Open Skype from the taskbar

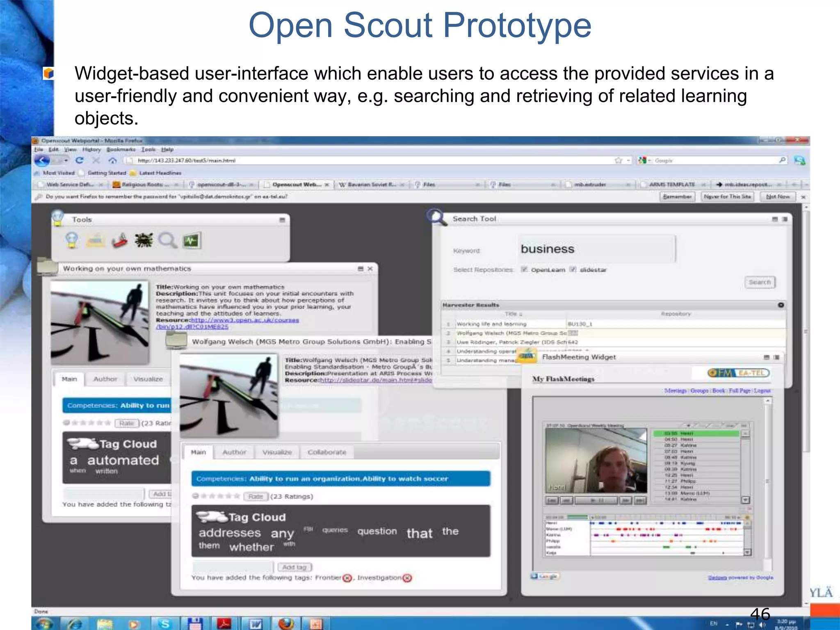pos(165,624)
